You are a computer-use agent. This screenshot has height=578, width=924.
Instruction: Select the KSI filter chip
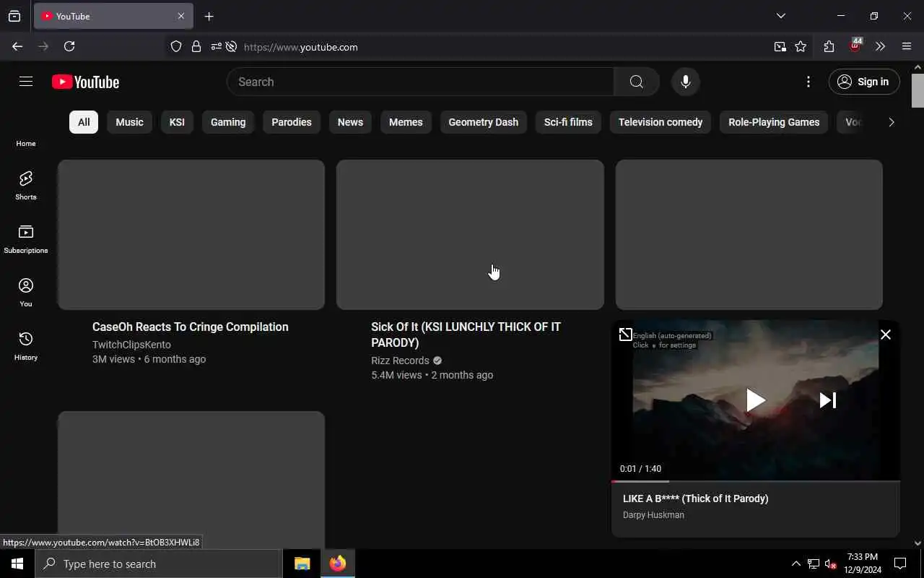(x=177, y=122)
